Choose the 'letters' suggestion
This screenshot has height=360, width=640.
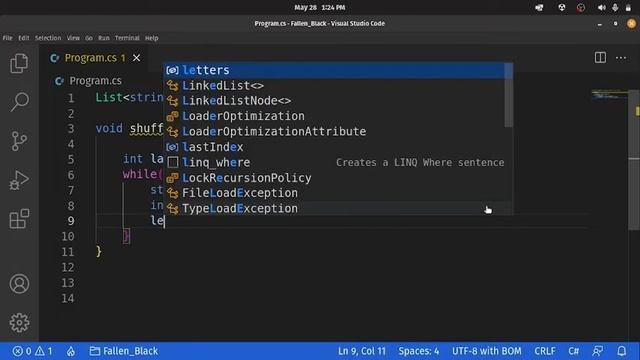[x=334, y=70]
